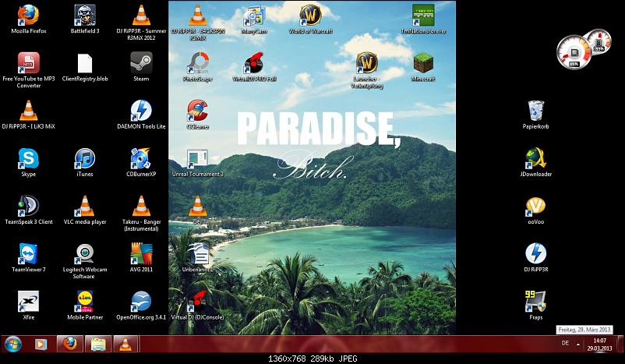Viewport: 625px width, 364px height.
Task: Open the AVG 2011 shortcut
Action: pyautogui.click(x=141, y=254)
